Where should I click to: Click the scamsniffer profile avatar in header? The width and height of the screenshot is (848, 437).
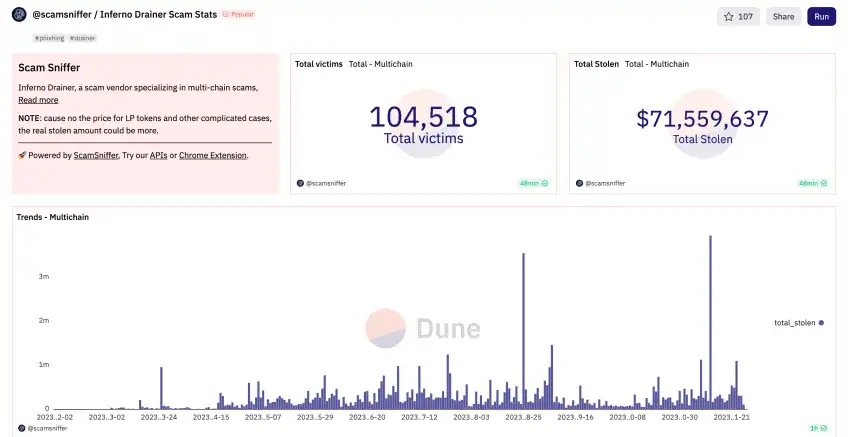pyautogui.click(x=18, y=15)
